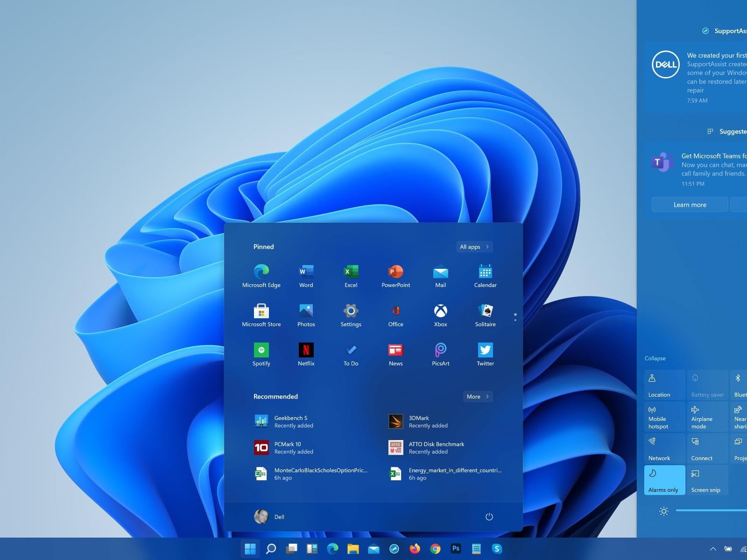Show more recommended items
This screenshot has height=560, width=747.
point(477,396)
